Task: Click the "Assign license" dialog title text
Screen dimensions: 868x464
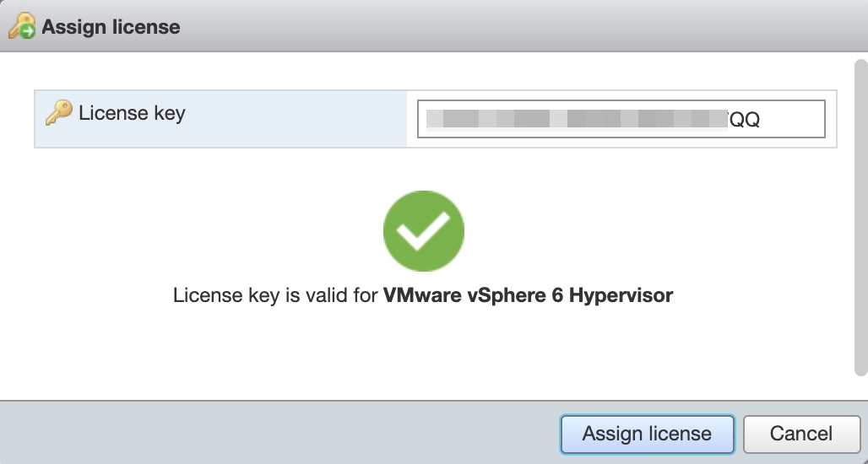Action: pyautogui.click(x=111, y=26)
